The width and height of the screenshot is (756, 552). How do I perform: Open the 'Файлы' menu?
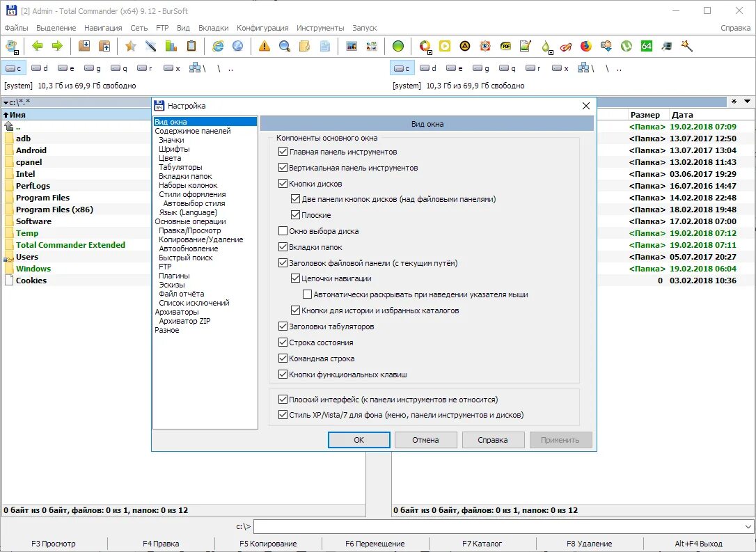(17, 28)
